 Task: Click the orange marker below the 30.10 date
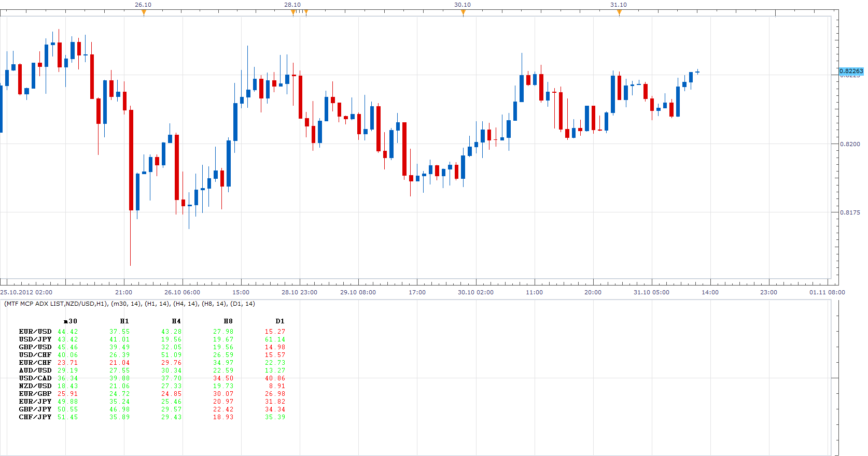(x=463, y=12)
